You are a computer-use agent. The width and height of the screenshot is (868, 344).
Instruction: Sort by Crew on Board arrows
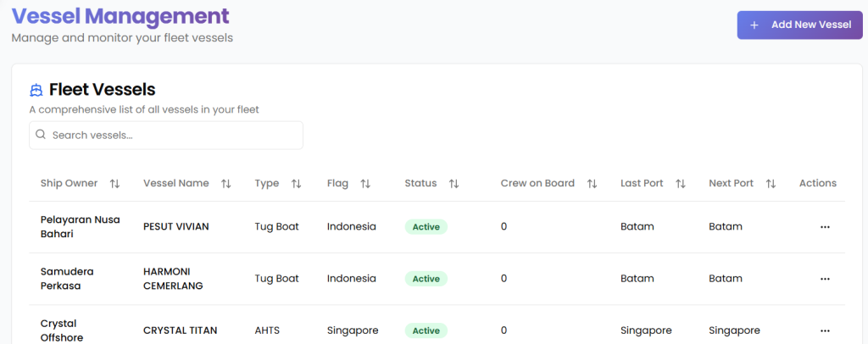592,184
